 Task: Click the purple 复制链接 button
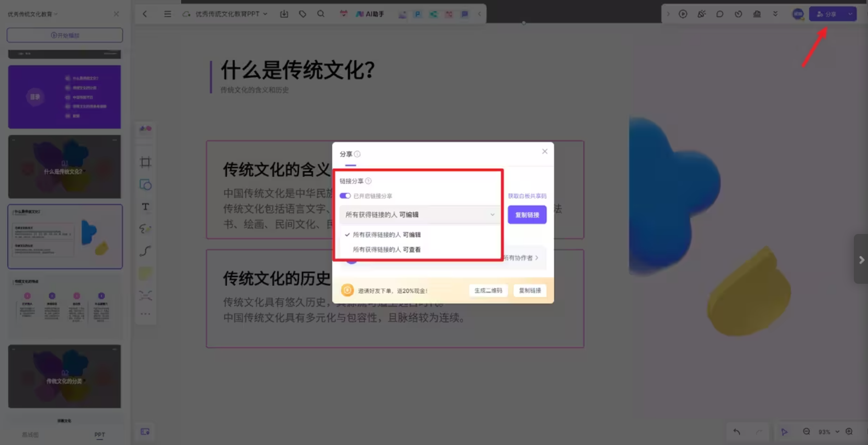coord(527,215)
